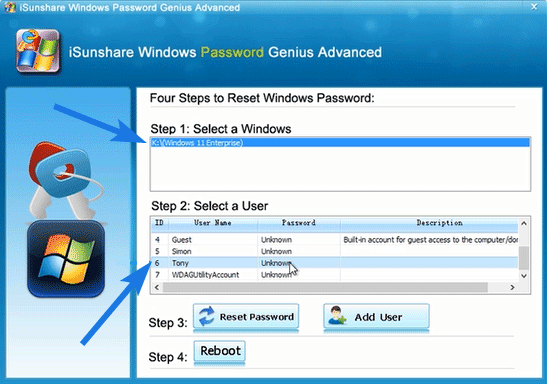Screen dimensions: 547x384
Task: Select the Tony user row
Action: 334,263
